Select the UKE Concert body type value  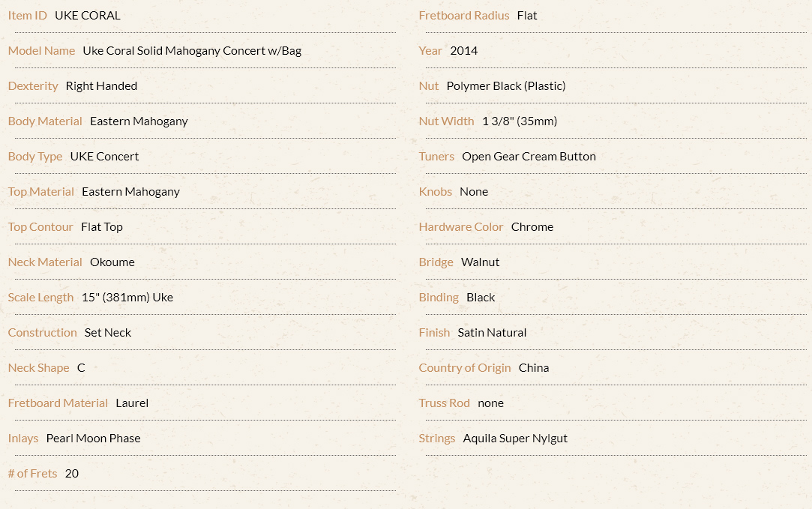pyautogui.click(x=105, y=157)
